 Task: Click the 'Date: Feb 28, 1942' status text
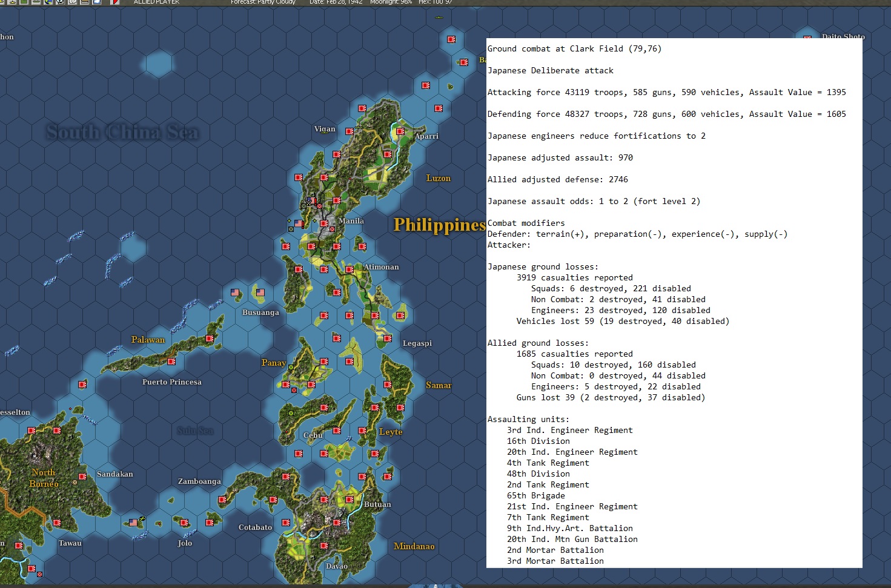[x=336, y=2]
